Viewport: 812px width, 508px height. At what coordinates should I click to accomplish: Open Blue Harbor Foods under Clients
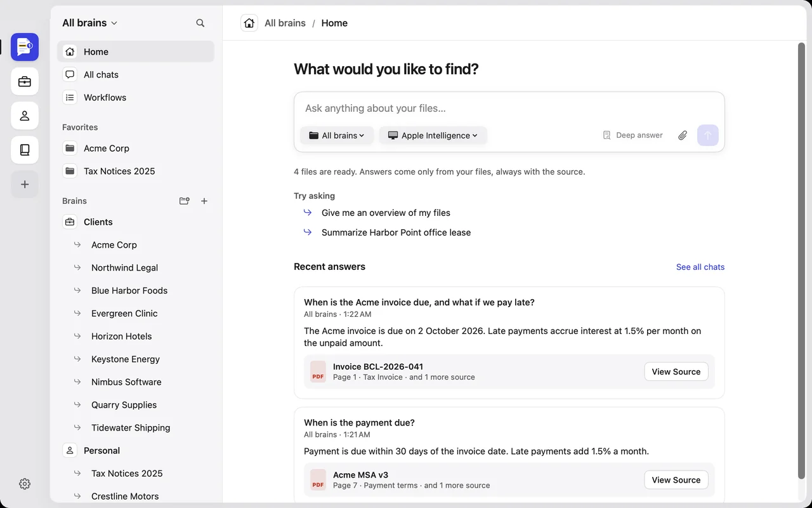[136, 291]
